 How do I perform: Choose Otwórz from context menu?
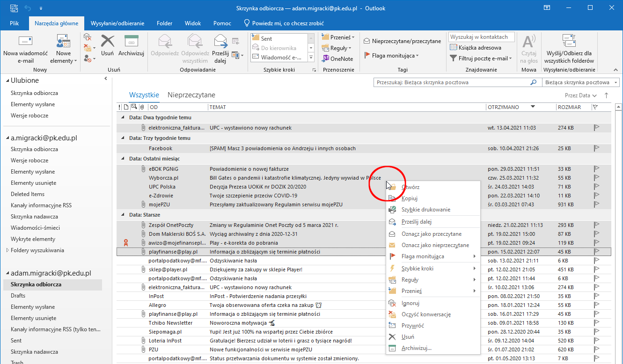click(410, 187)
